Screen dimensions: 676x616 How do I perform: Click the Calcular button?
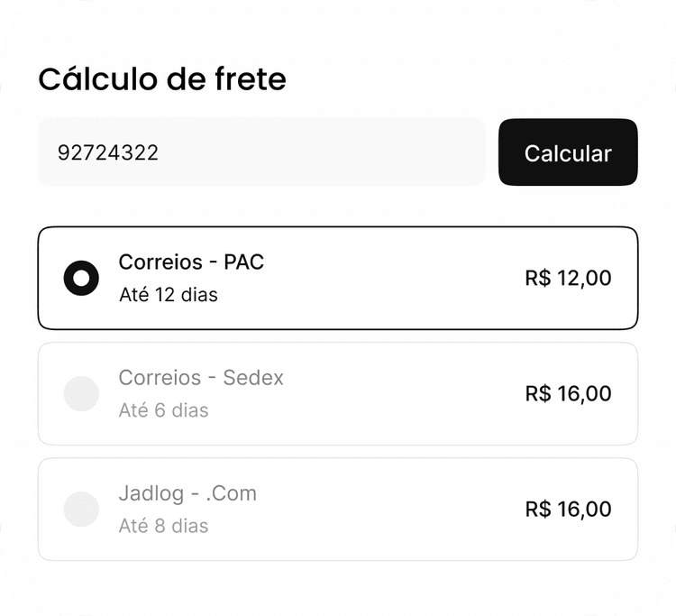568,152
